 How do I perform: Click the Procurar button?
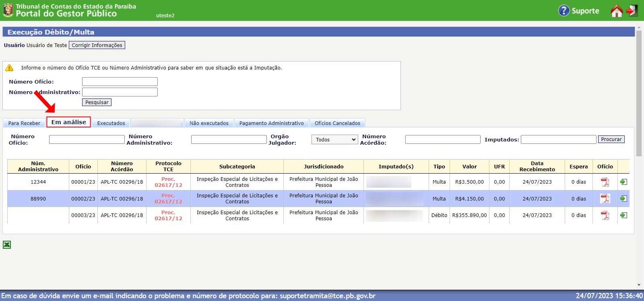[611, 139]
